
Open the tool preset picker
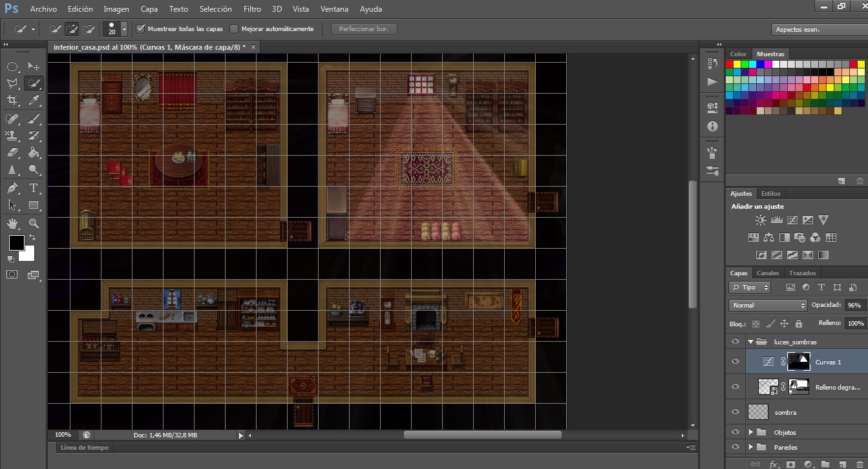pyautogui.click(x=26, y=29)
